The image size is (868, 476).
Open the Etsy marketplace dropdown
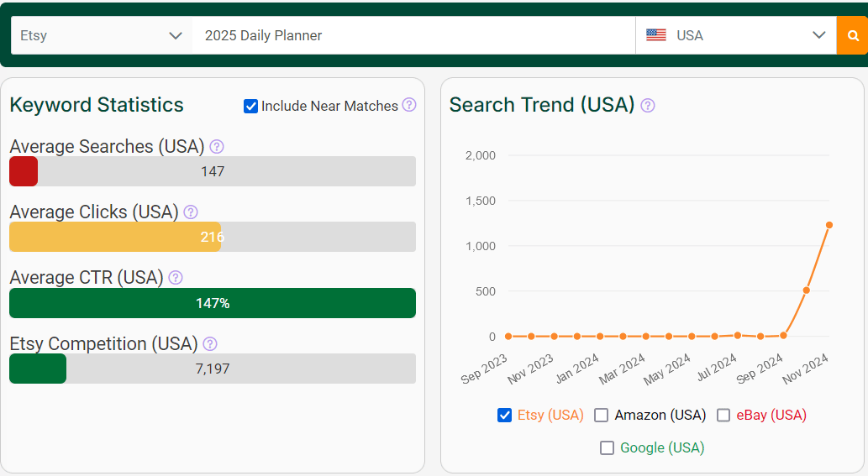[102, 35]
